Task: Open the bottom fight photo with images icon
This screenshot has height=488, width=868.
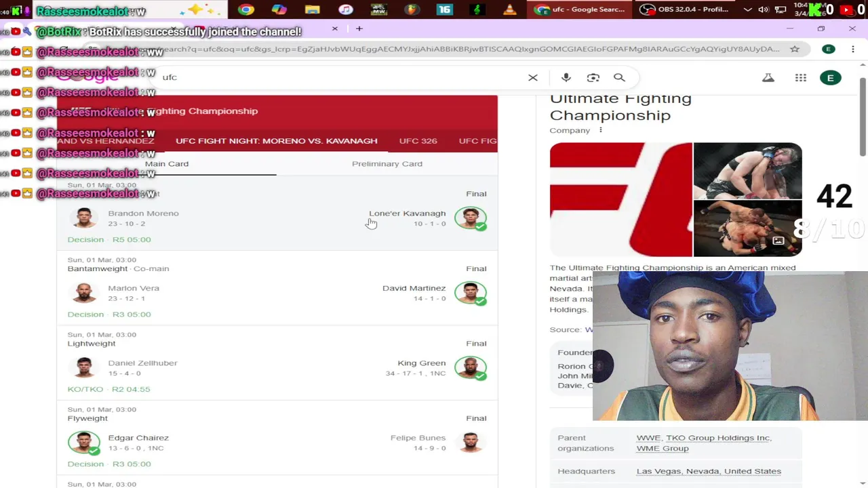Action: tap(747, 228)
